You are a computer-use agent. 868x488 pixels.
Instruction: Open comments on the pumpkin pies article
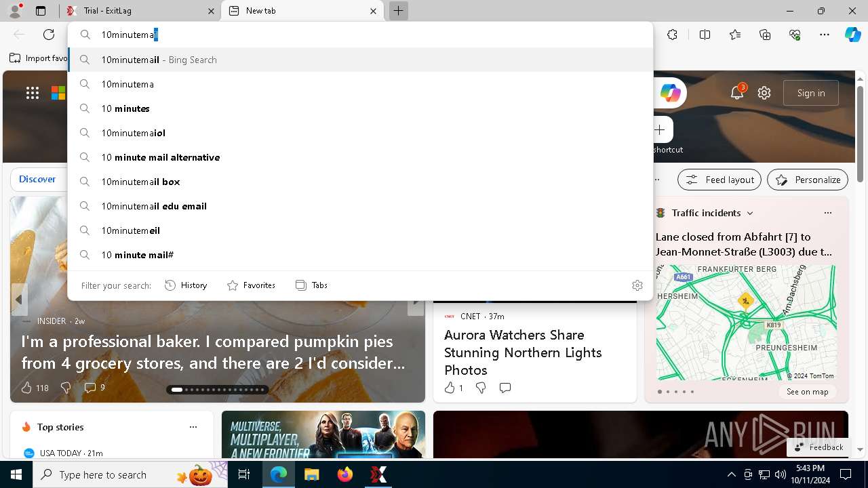click(94, 388)
